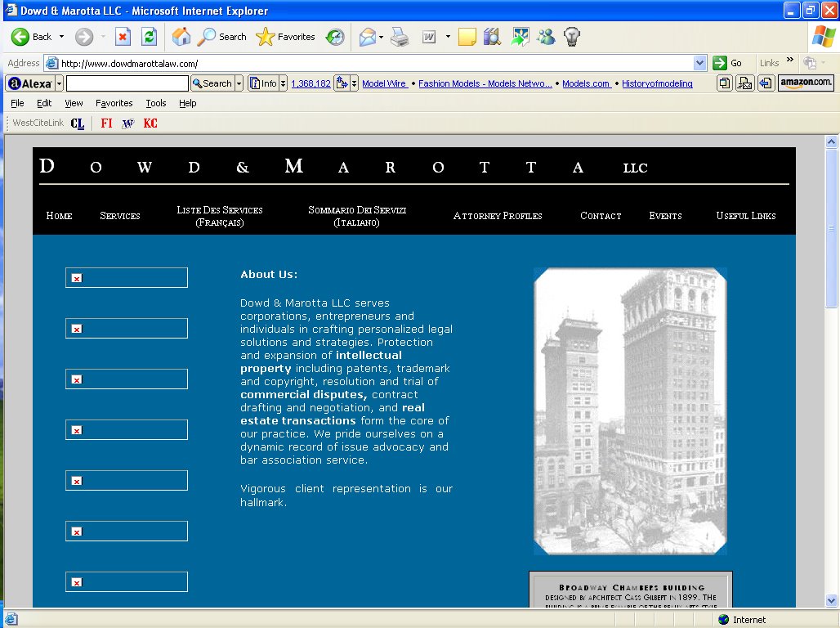Screen dimensions: 840x628
Task: Click the vertical scrollbar down arrow
Action: click(x=832, y=599)
